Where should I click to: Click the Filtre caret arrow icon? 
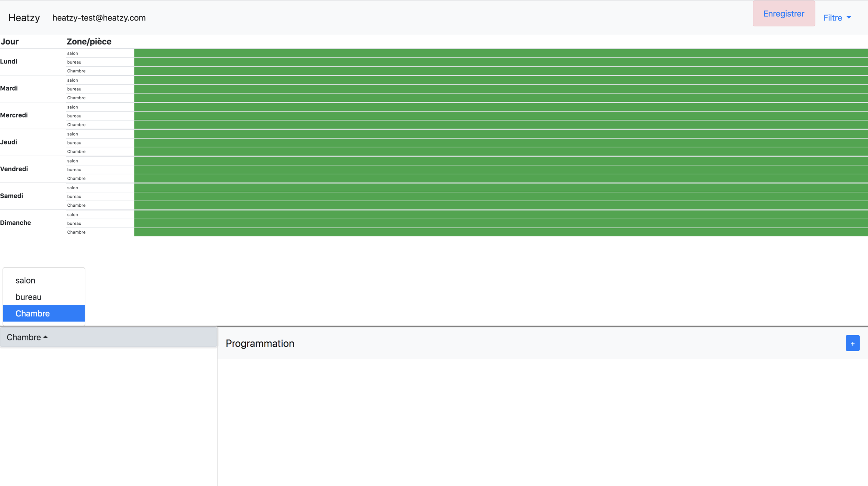pyautogui.click(x=849, y=17)
